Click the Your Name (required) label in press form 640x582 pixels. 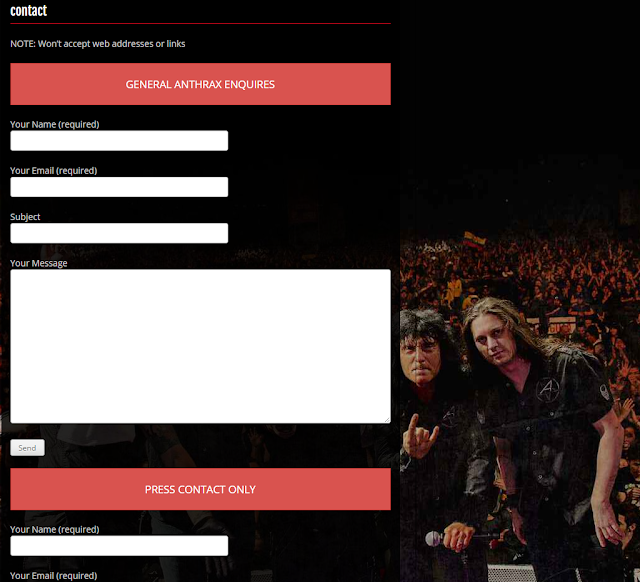(55, 529)
